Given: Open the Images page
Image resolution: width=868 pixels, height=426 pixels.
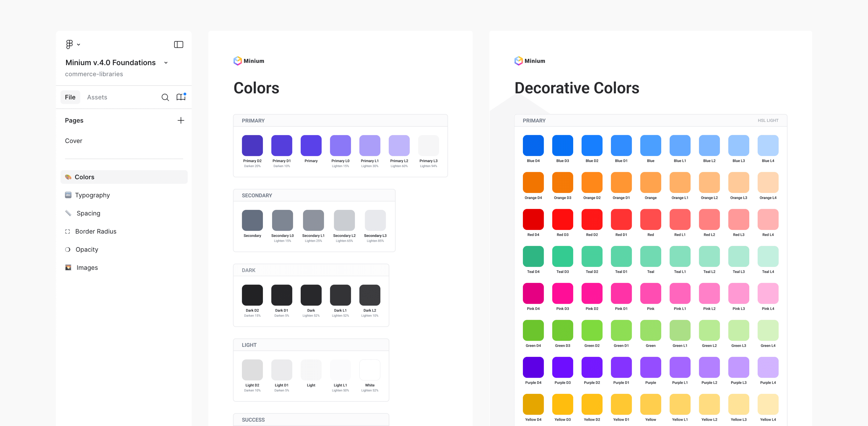Looking at the screenshot, I should (87, 268).
